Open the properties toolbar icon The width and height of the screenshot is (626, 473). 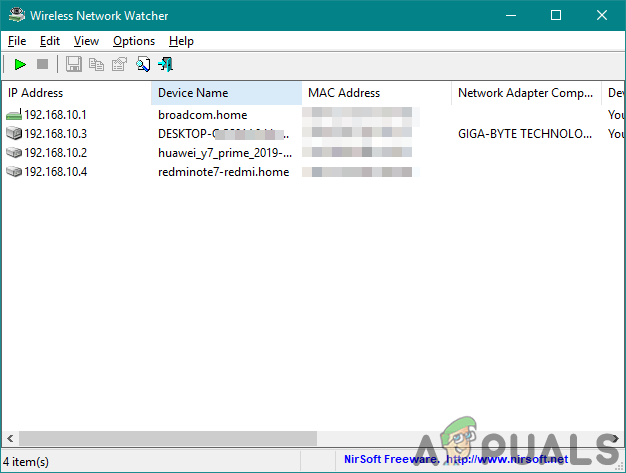119,64
